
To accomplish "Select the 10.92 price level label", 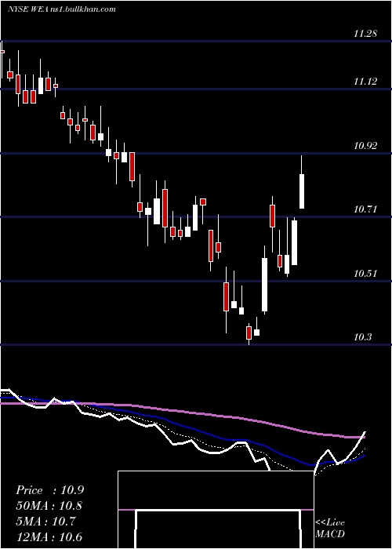I will click(x=365, y=146).
